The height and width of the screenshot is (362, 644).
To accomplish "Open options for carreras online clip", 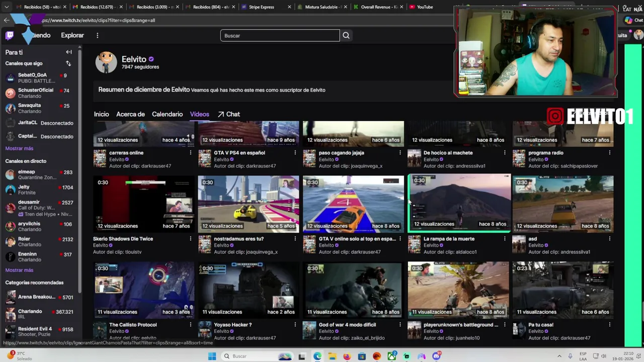I will pos(190,153).
